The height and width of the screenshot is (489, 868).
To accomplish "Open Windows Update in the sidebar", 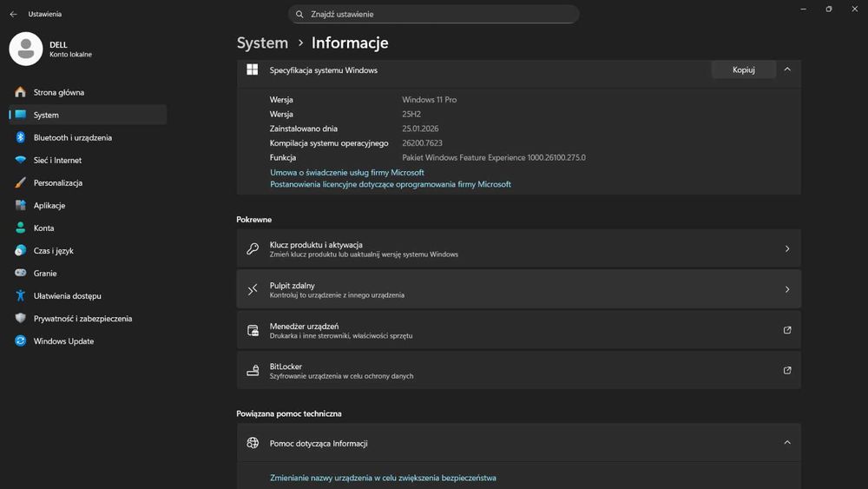I will 88,341.
